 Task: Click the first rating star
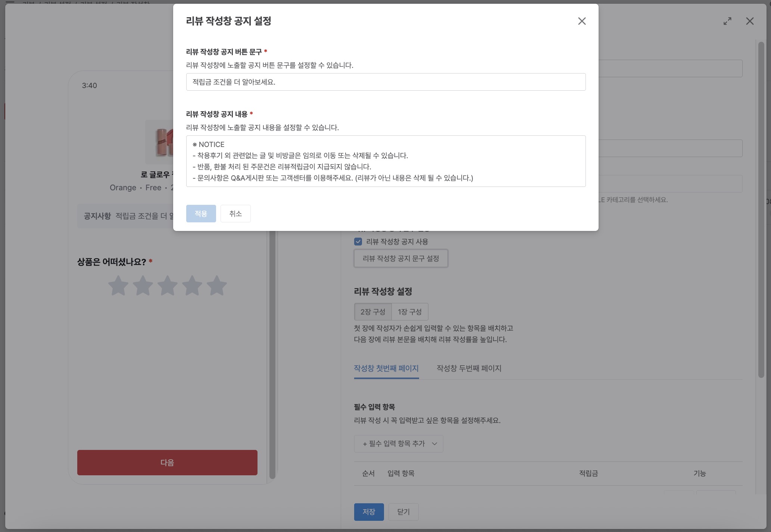(118, 286)
